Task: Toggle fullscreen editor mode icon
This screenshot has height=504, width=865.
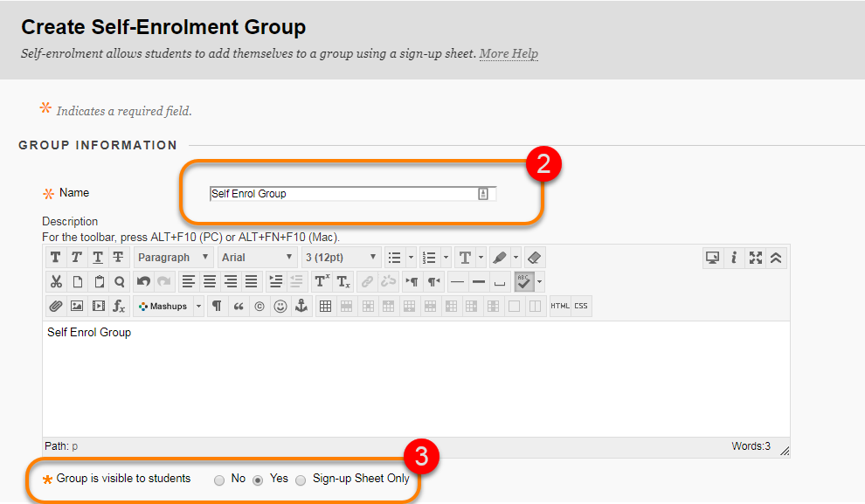Action: pos(755,258)
